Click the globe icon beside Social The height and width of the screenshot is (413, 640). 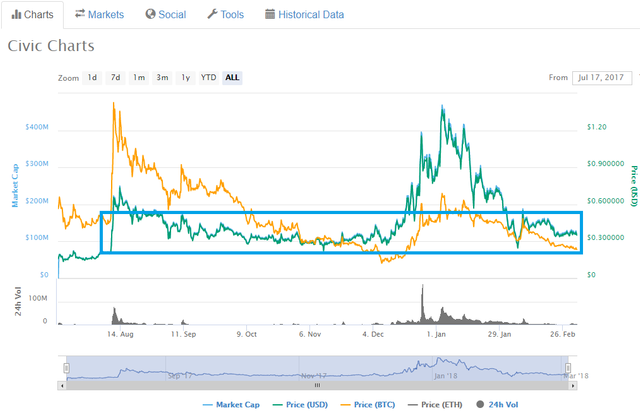click(150, 14)
